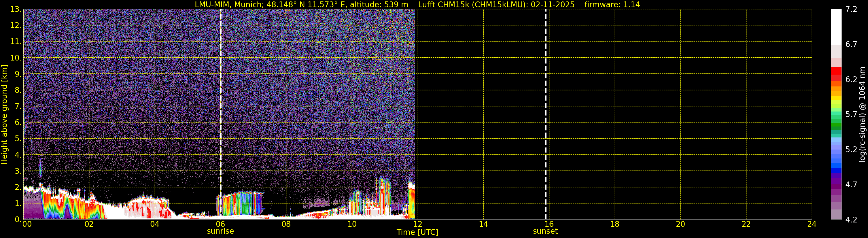Click the '12.' height axis tick label
Viewport: 868px width, 238px height.
[x=16, y=26]
